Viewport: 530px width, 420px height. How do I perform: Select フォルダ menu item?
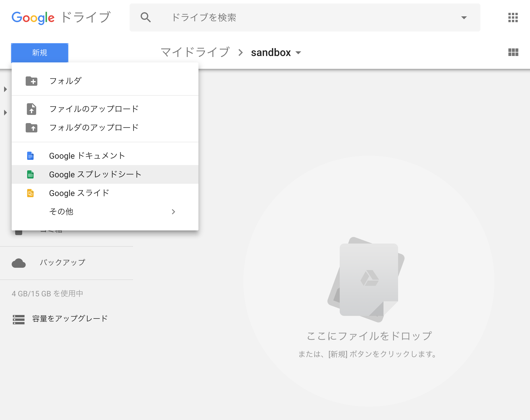[105, 81]
